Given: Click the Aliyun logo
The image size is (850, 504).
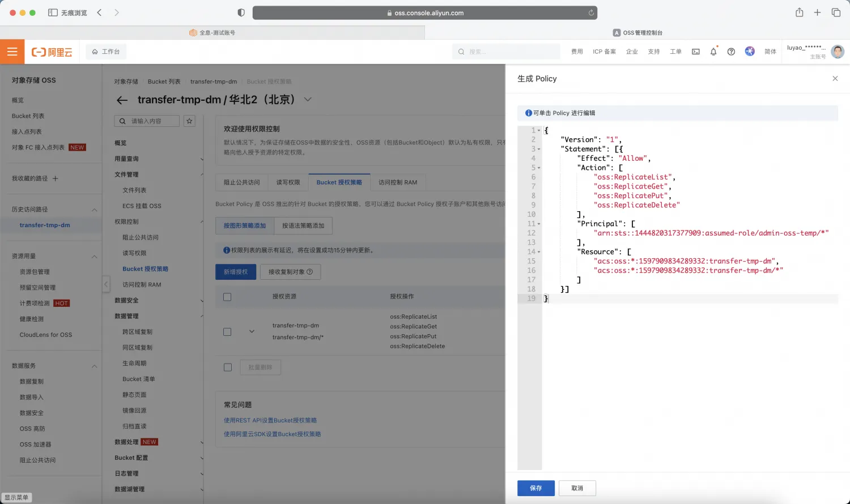Looking at the screenshot, I should click(x=52, y=52).
